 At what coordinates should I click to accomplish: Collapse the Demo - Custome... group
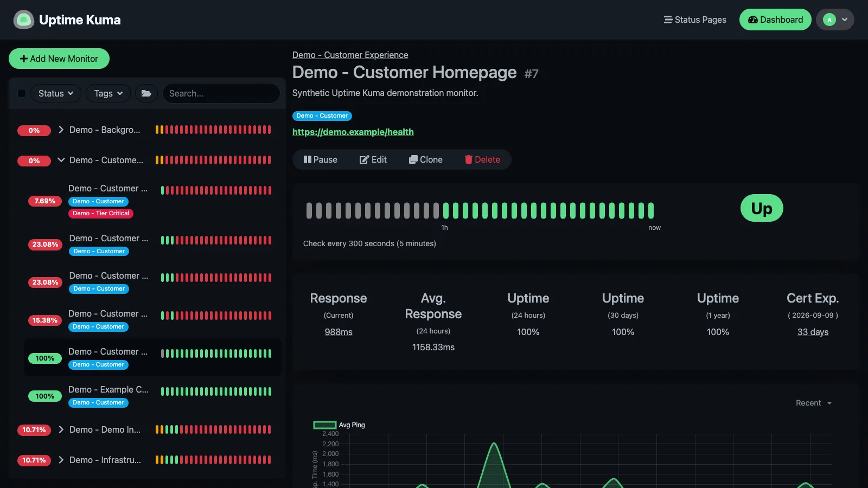61,160
